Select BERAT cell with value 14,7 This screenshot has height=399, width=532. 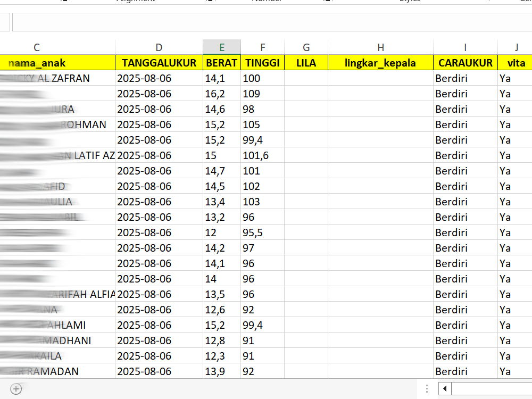(222, 171)
